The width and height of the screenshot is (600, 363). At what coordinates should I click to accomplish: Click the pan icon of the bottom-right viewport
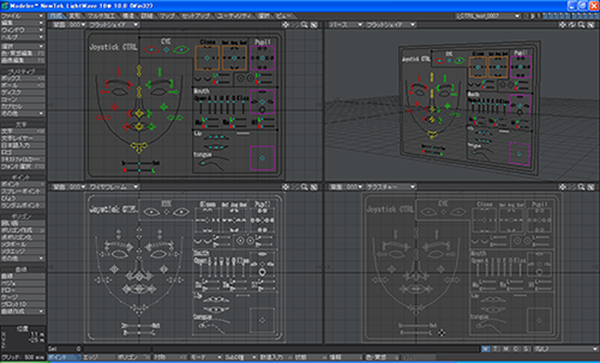(562, 187)
